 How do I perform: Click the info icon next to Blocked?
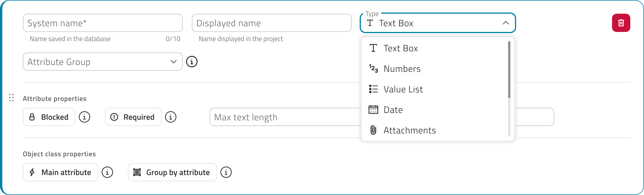click(x=84, y=117)
